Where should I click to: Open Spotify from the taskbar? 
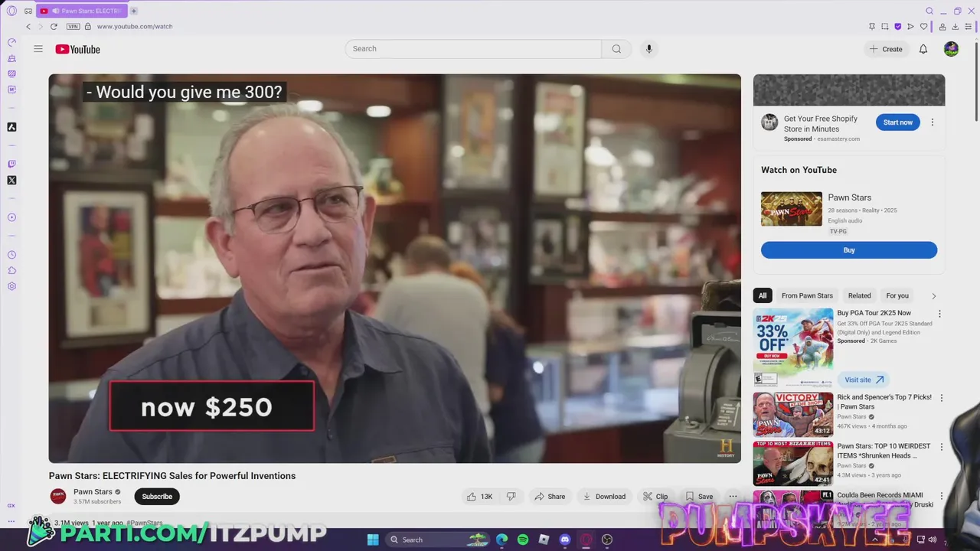point(523,540)
